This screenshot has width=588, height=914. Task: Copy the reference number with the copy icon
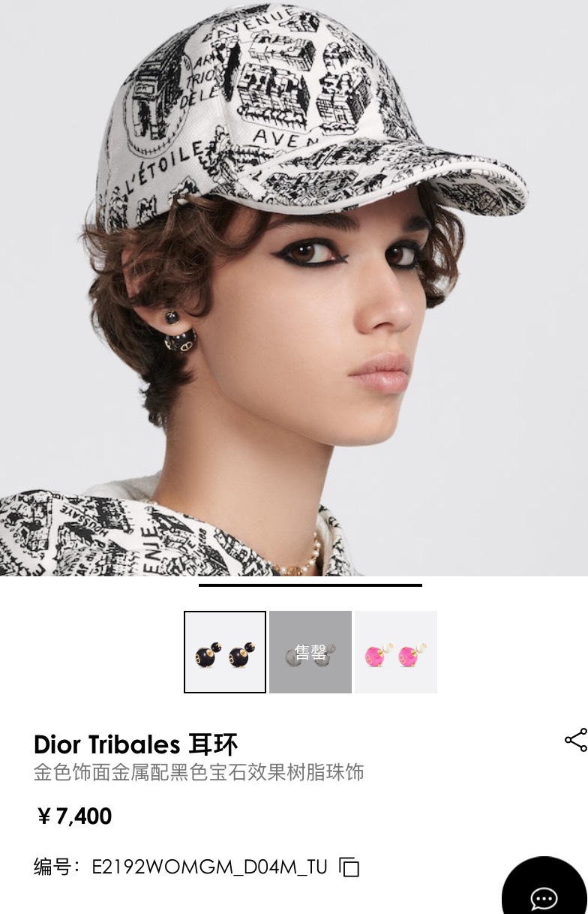tap(349, 867)
